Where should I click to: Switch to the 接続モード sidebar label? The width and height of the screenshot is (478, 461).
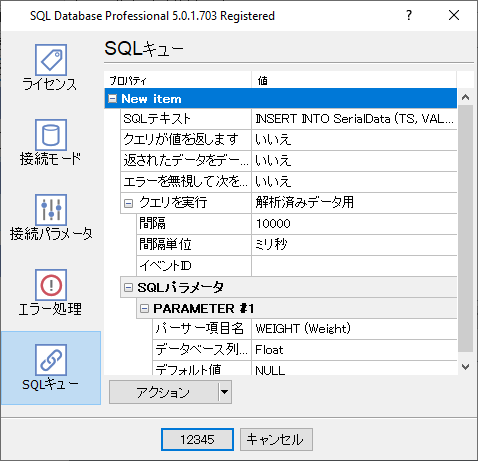(x=50, y=159)
